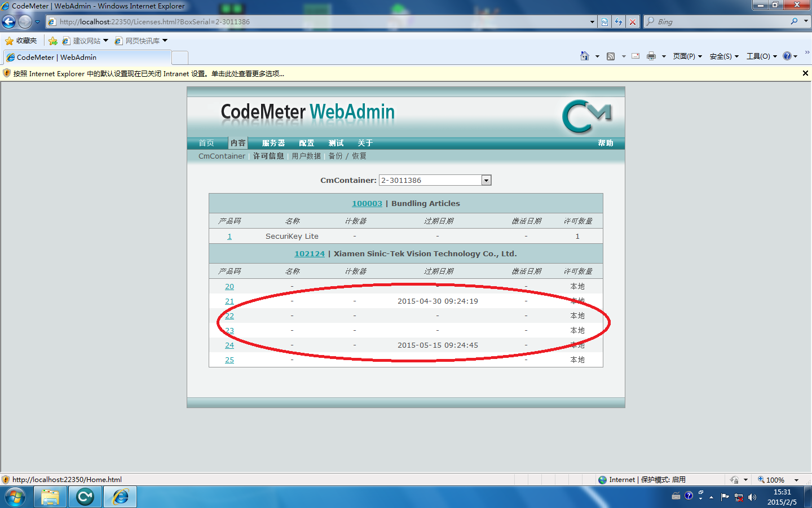Screen dimensions: 812x508
Task: Click the Favorites star icon
Action: click(x=9, y=41)
